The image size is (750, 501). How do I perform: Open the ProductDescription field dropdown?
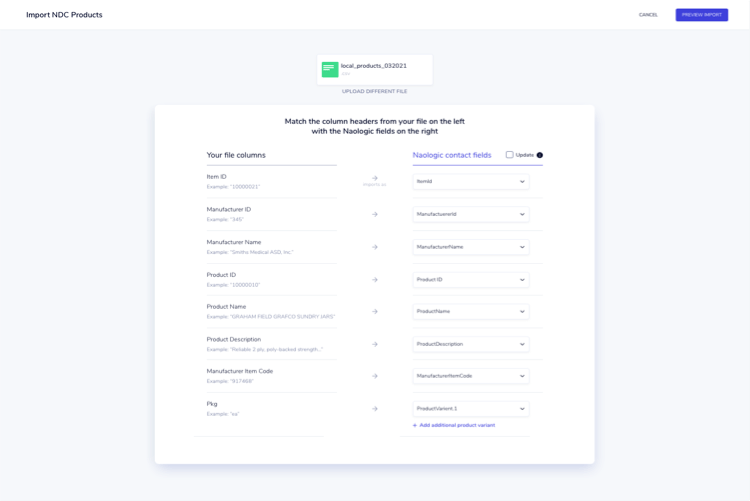click(471, 344)
